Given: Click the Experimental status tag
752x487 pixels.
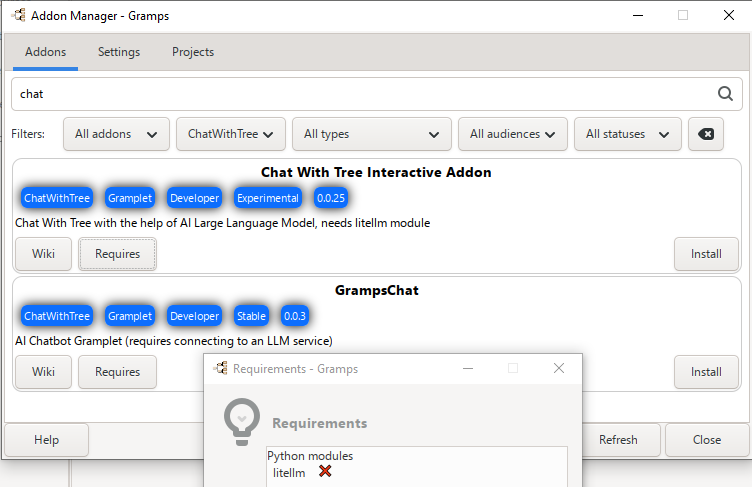Looking at the screenshot, I should pyautogui.click(x=268, y=198).
